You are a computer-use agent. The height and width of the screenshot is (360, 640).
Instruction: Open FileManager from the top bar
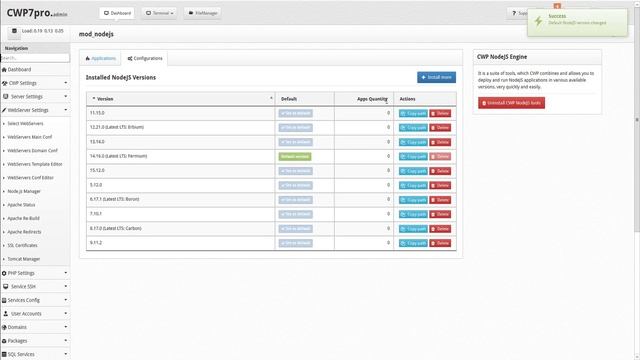coord(202,13)
